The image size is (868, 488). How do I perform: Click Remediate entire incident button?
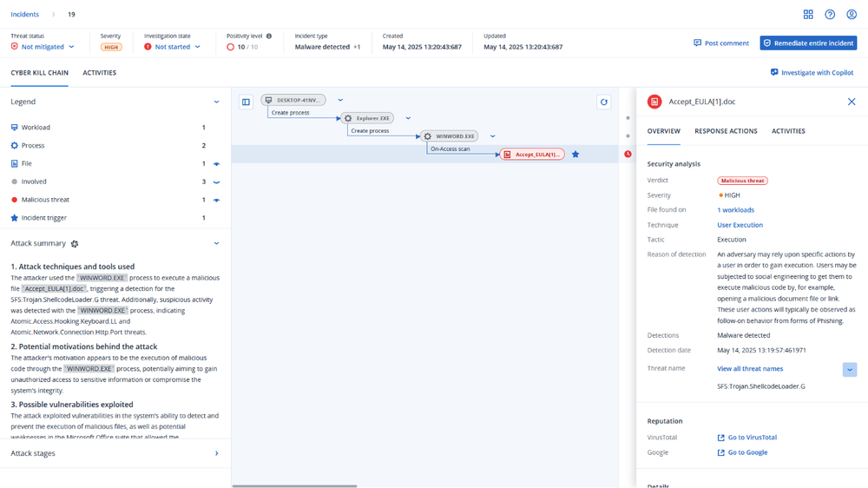coord(808,43)
